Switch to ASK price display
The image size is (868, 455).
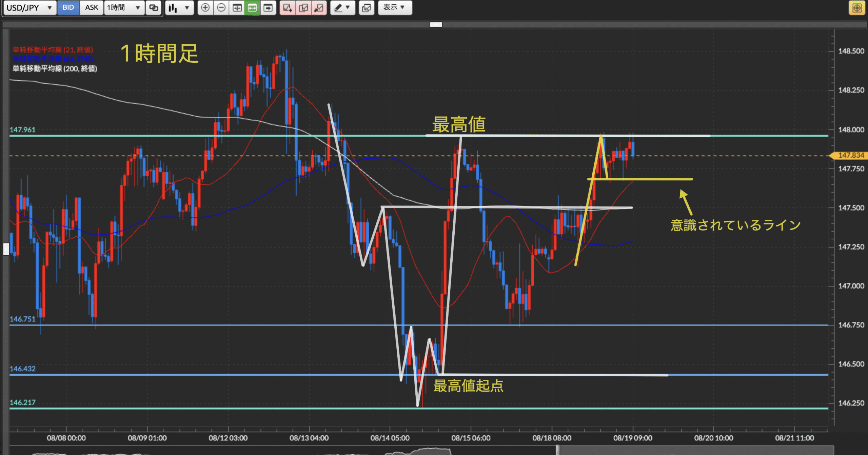click(92, 7)
